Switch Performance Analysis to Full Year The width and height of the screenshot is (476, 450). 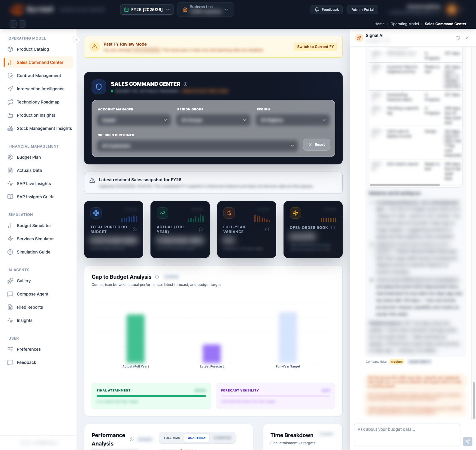[x=172, y=438]
